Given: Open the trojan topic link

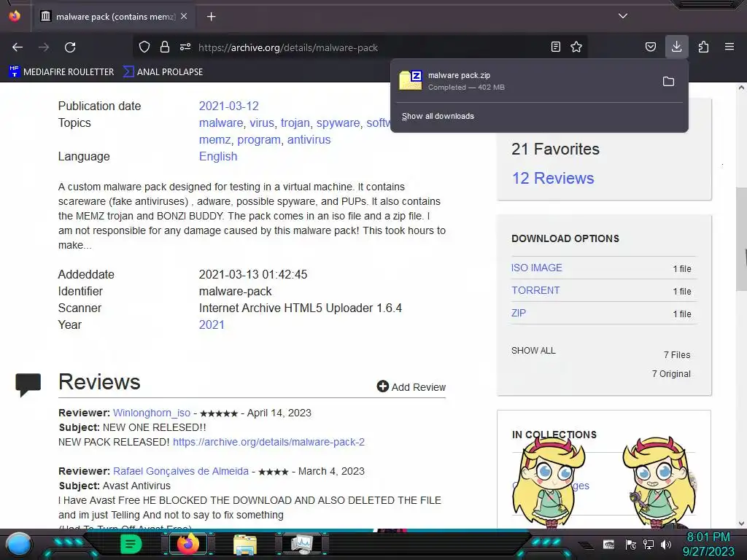Looking at the screenshot, I should pyautogui.click(x=295, y=122).
